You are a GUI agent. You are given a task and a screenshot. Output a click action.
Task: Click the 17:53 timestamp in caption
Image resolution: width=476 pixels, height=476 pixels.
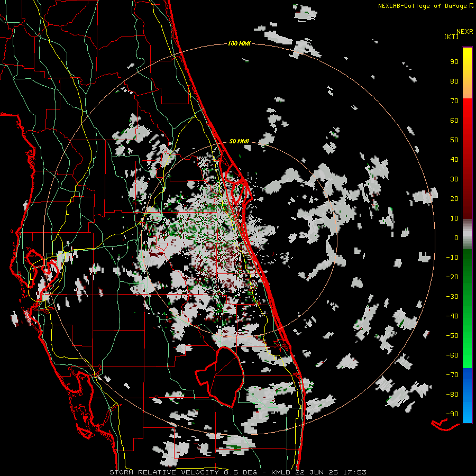pos(354,472)
